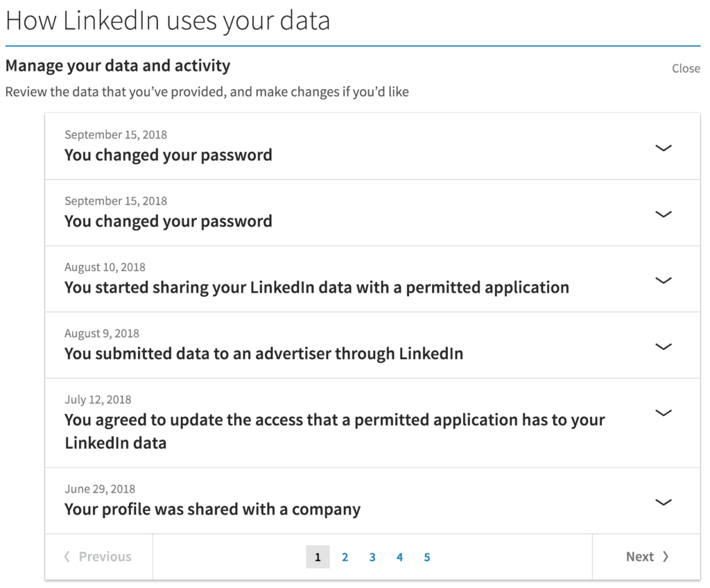Click the Close link
The image size is (710, 588).
pos(686,68)
